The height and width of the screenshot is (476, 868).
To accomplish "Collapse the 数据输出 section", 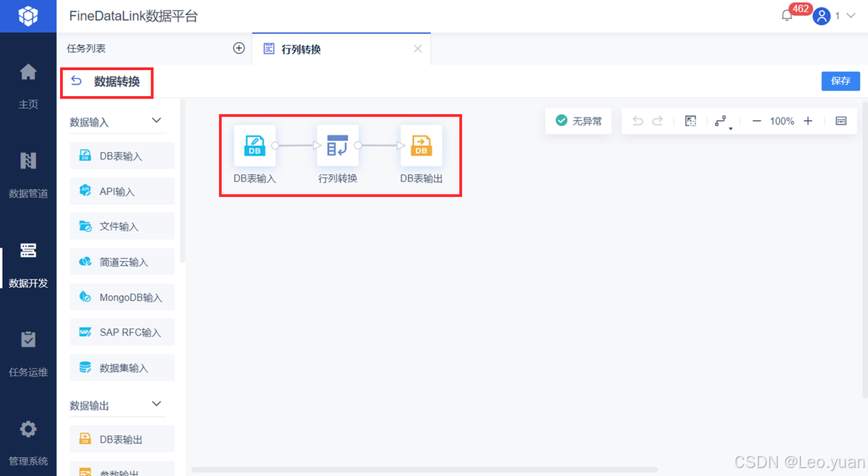I will point(156,404).
